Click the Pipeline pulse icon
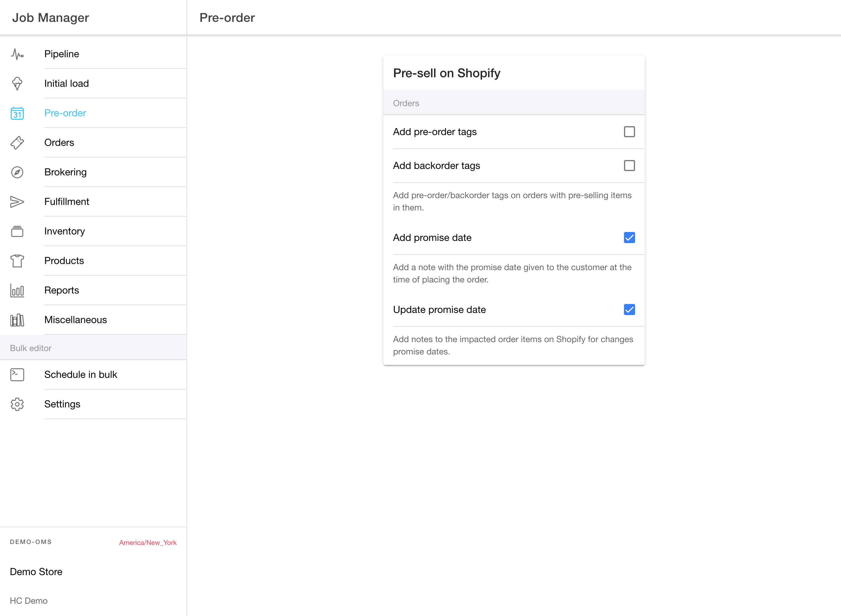The image size is (841, 616). pyautogui.click(x=17, y=54)
